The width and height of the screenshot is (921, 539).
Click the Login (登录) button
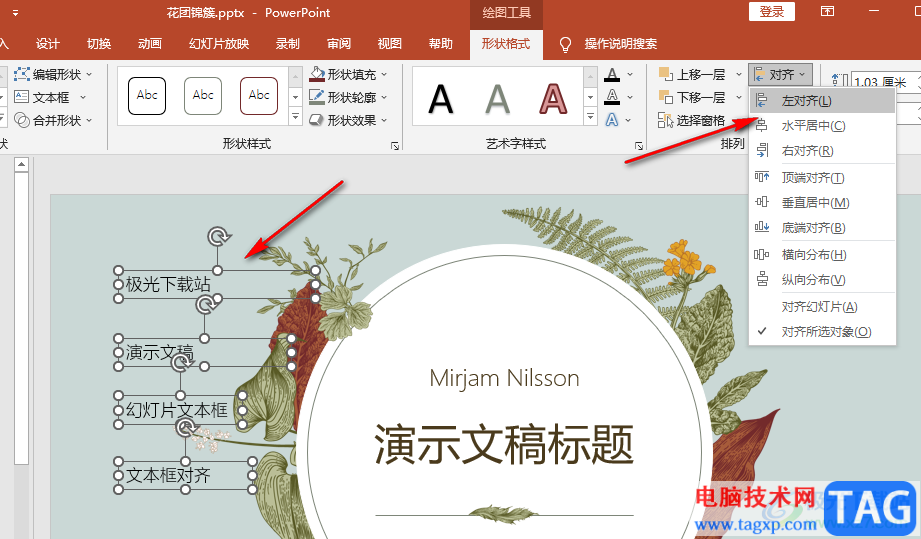coord(771,12)
